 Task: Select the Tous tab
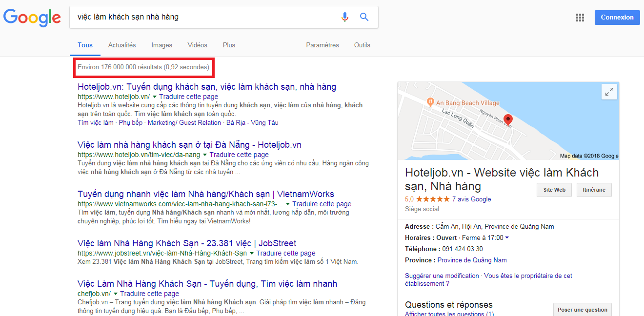pyautogui.click(x=85, y=45)
